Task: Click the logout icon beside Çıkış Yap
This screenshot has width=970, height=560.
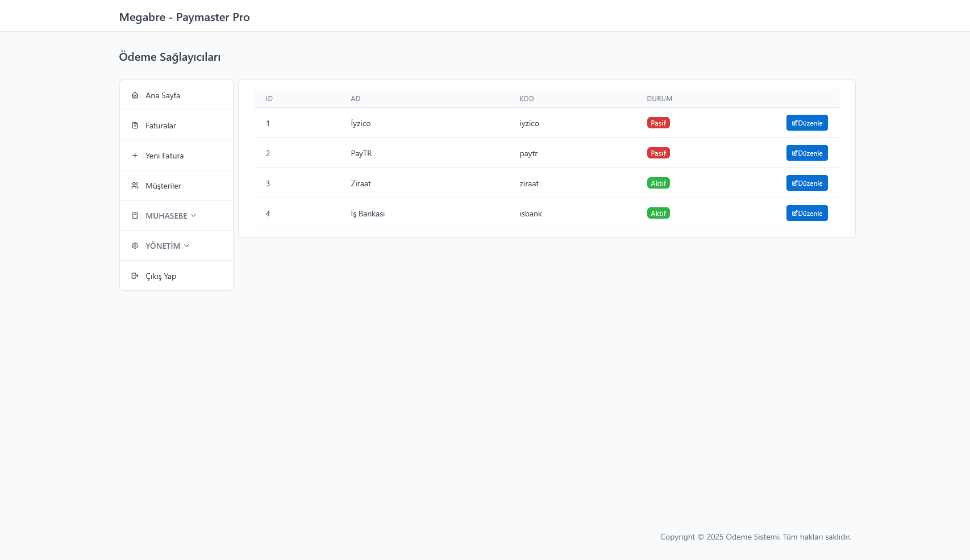Action: tap(135, 276)
